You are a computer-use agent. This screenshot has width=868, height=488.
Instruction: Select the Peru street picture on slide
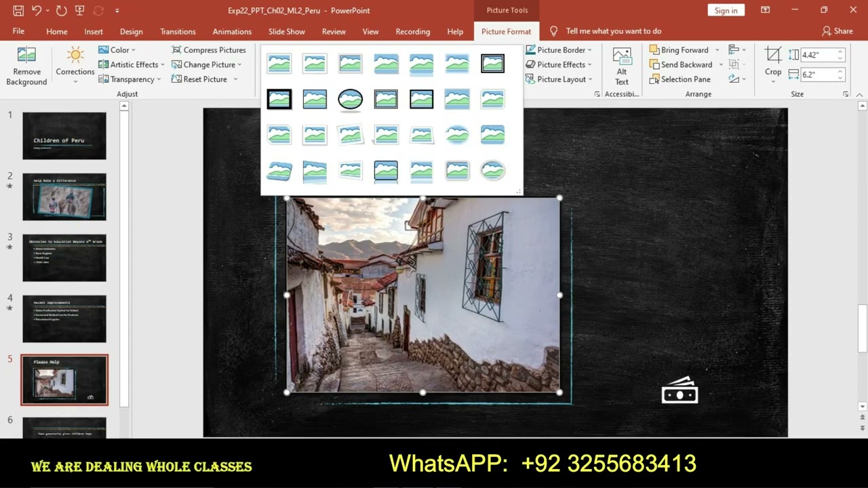click(x=423, y=295)
